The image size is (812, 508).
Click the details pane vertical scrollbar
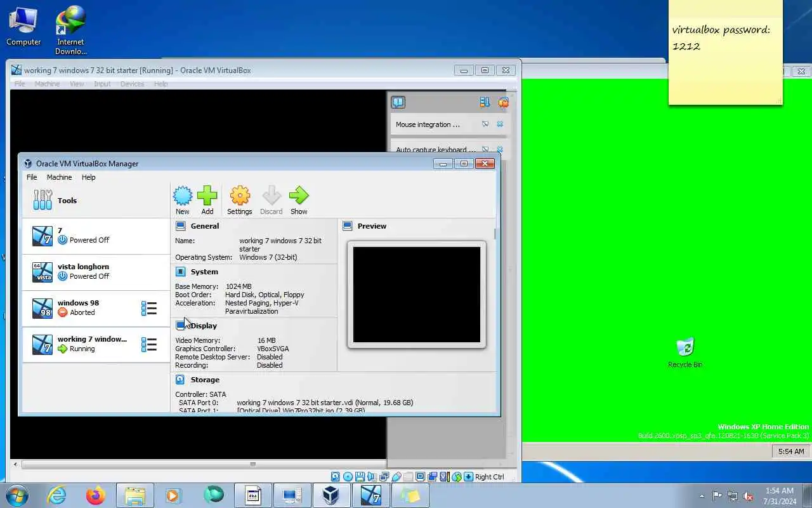click(x=495, y=234)
